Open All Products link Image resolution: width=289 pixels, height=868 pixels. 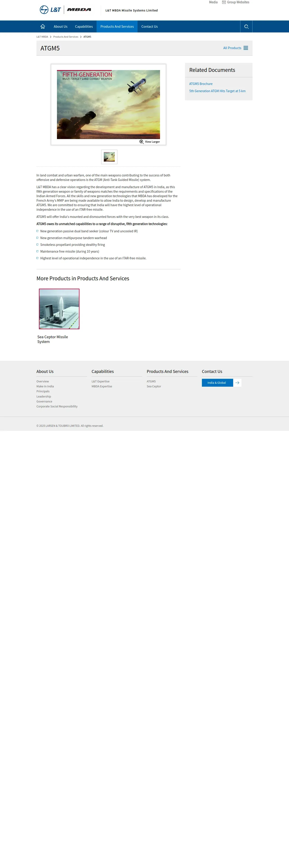point(232,48)
